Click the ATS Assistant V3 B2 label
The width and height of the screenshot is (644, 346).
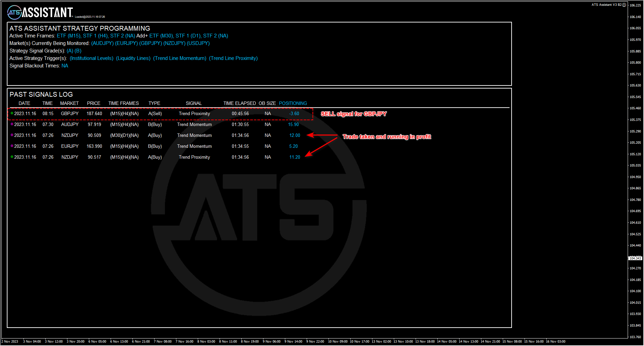click(x=607, y=5)
